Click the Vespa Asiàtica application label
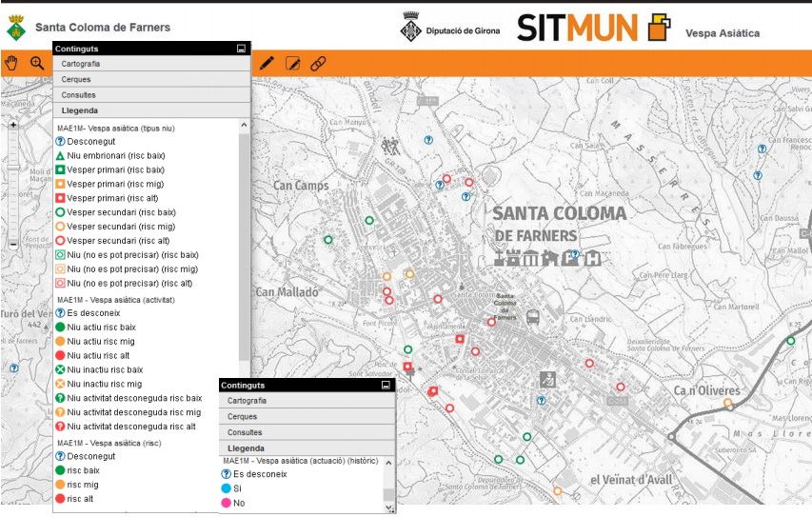Screen dimensions: 812x517 click(722, 33)
